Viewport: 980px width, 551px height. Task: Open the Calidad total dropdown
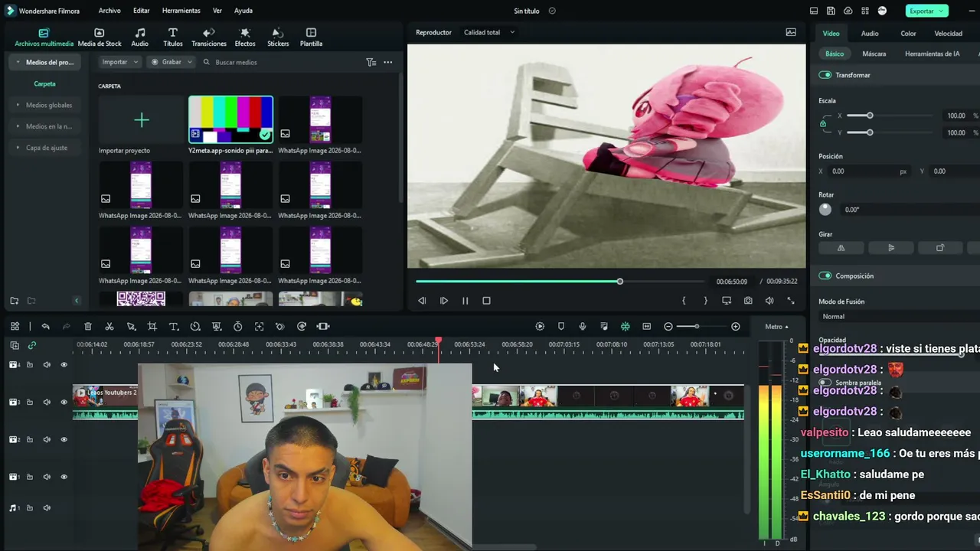point(489,32)
